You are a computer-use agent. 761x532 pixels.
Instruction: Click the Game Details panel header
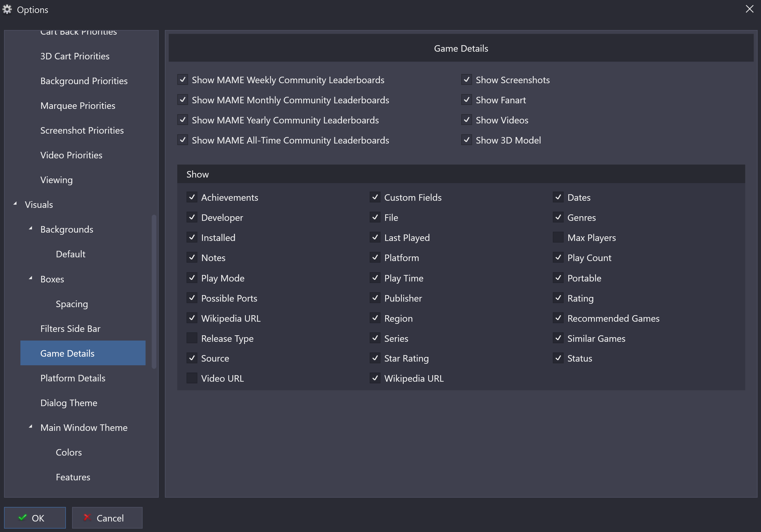(461, 48)
